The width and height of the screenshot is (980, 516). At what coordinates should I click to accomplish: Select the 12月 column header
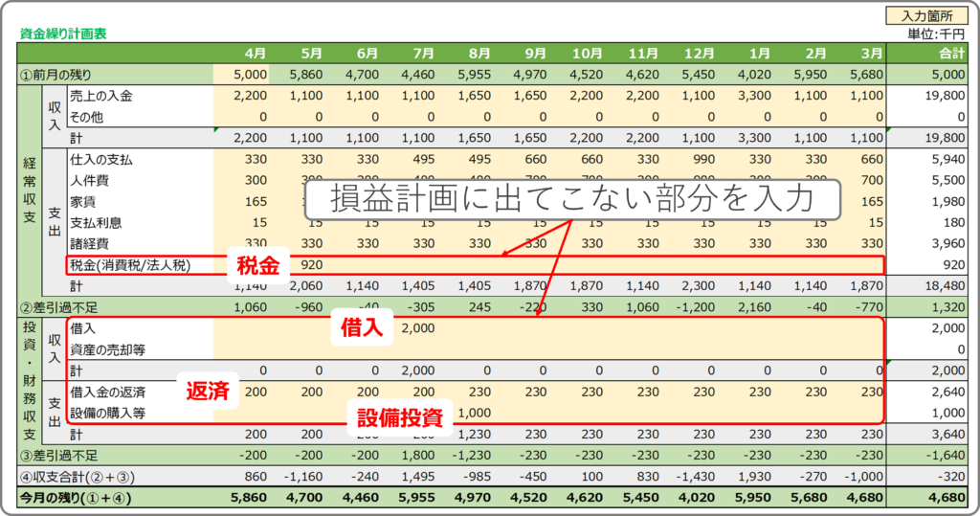click(700, 54)
